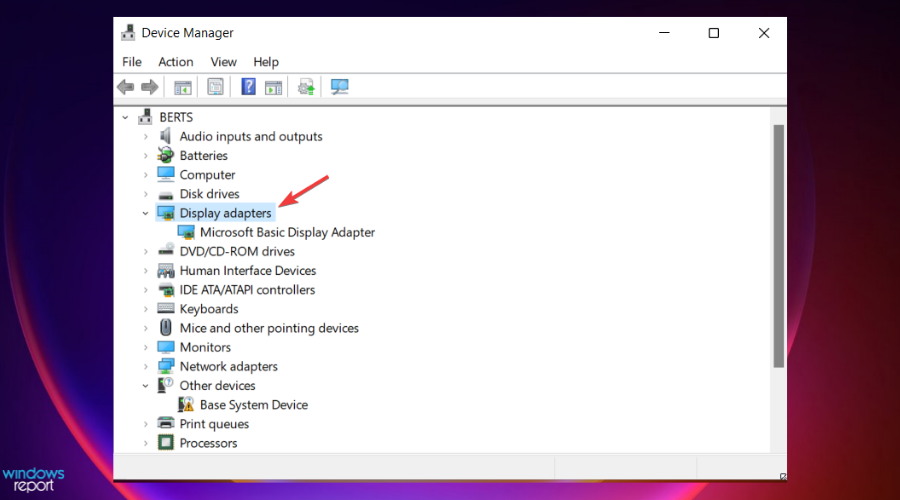Screen dimensions: 900x500
Task: Expand the Keyboards category
Action: pos(146,309)
